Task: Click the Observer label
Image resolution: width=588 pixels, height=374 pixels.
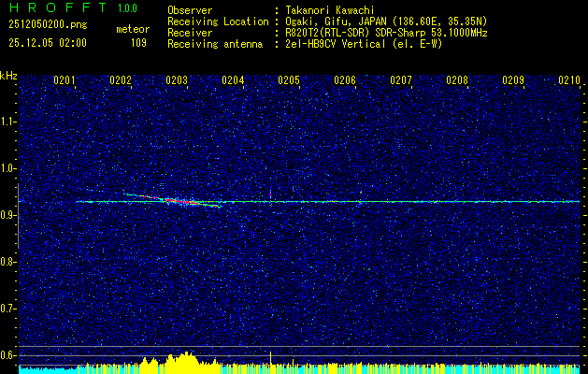Action: coord(190,10)
